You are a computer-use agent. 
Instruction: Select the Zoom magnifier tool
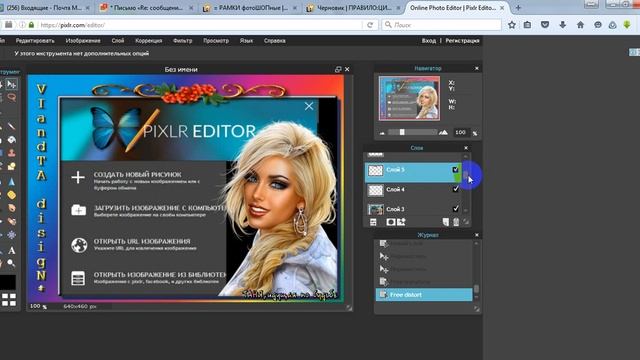click(11, 263)
